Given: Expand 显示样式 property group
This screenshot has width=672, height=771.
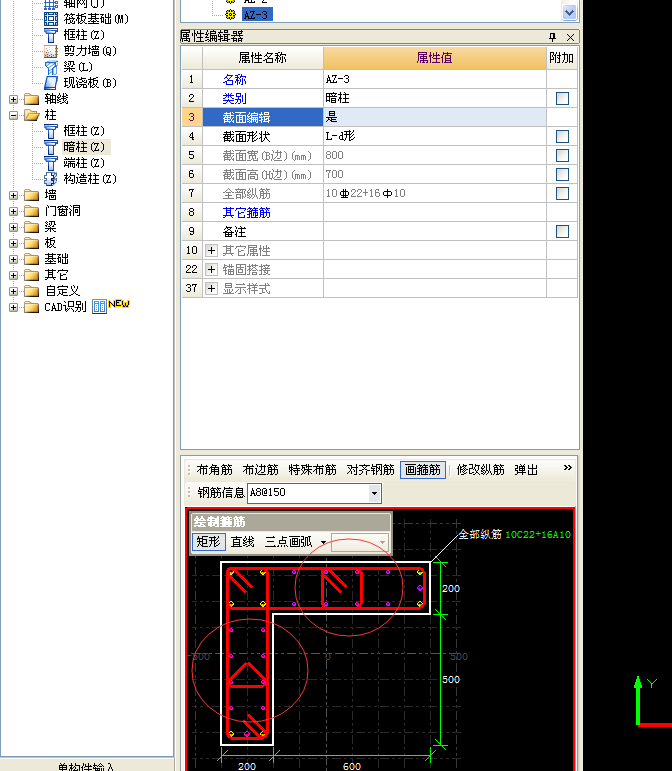Looking at the screenshot, I should (211, 288).
